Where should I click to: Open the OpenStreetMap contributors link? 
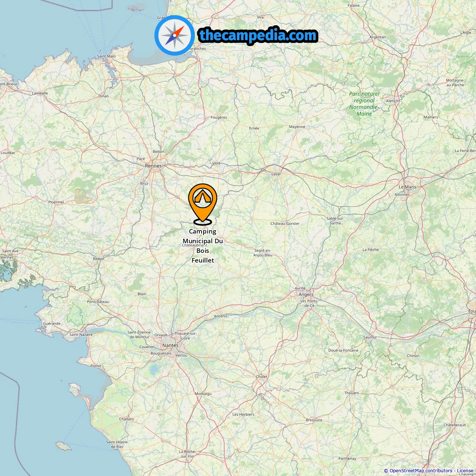coord(421,471)
